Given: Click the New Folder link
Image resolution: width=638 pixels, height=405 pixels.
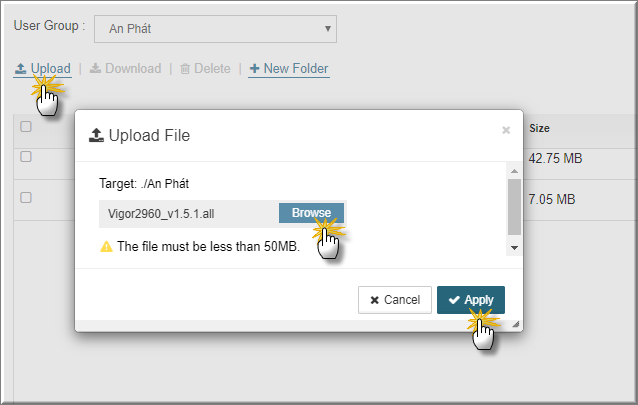Looking at the screenshot, I should coord(289,68).
